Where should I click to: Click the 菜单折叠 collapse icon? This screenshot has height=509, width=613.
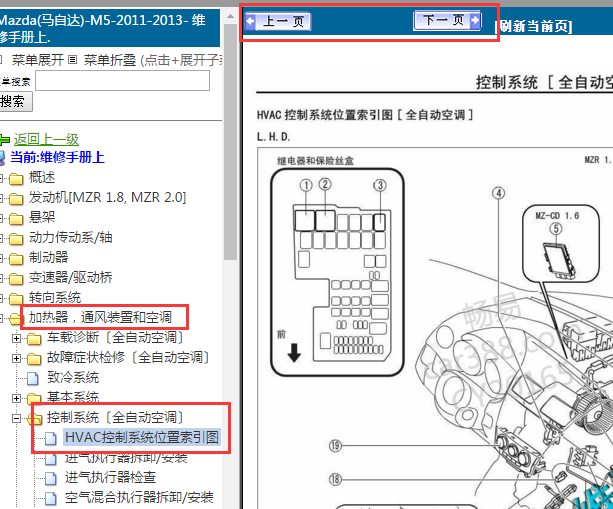72,60
